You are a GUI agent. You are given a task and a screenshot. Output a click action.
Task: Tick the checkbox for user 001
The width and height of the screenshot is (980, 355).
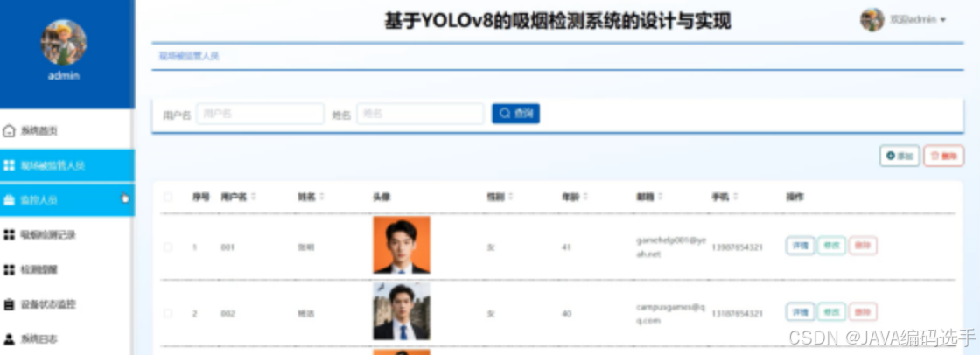coord(167,247)
